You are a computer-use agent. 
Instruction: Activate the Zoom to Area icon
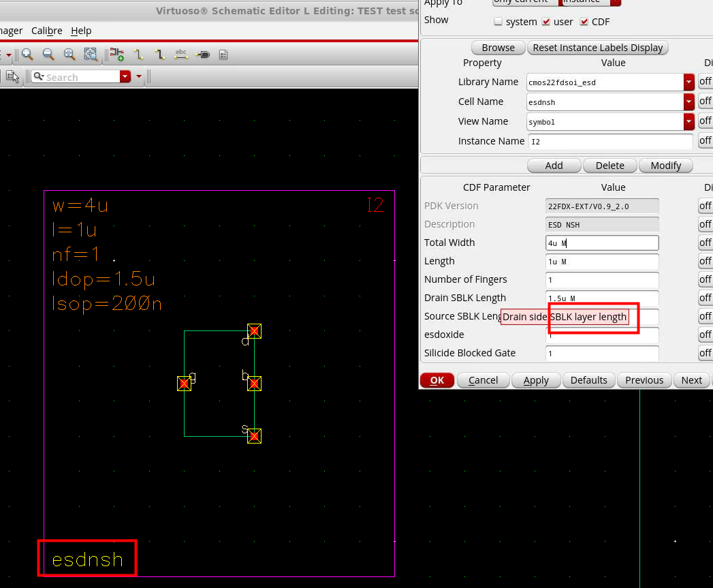91,54
